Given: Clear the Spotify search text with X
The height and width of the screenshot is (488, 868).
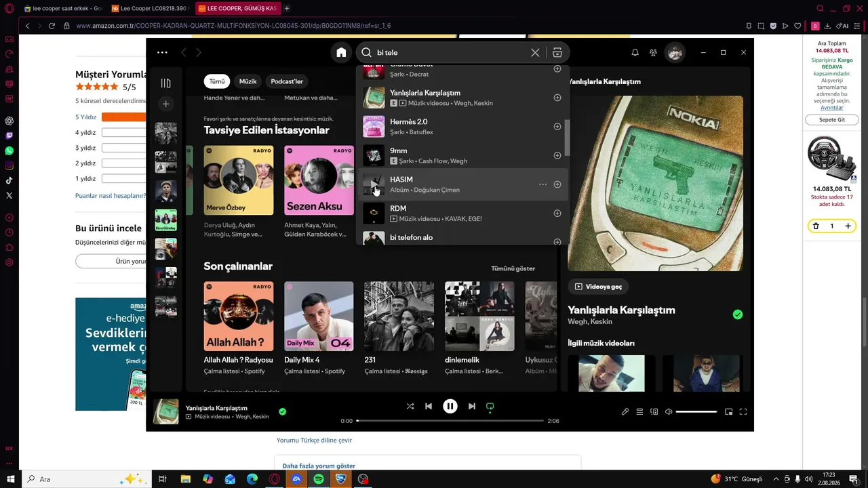Looking at the screenshot, I should pos(535,52).
